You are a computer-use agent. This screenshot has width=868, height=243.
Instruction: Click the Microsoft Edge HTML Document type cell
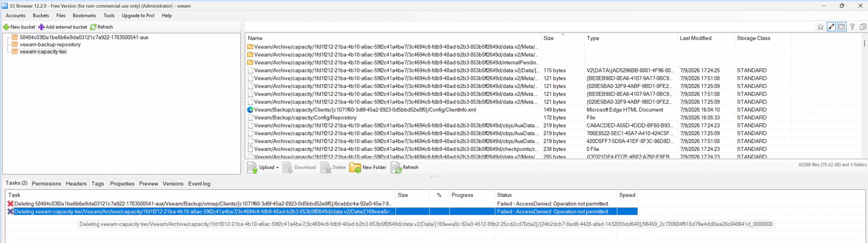coord(625,110)
